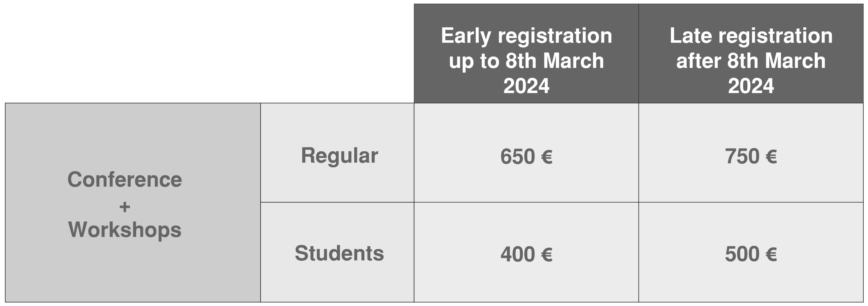Click the word Workshops
The width and height of the screenshot is (868, 306).
pyautogui.click(x=125, y=230)
